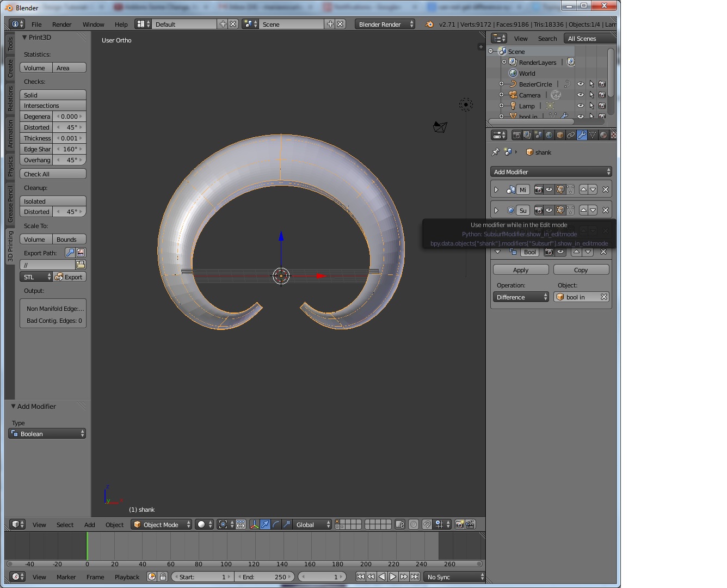
Task: Open the Object properties tab cube icon
Action: 560,135
